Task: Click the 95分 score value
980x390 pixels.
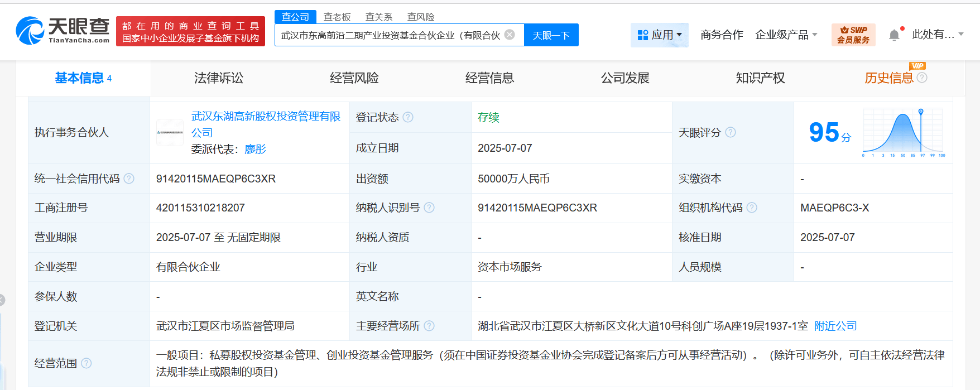Action: pyautogui.click(x=830, y=132)
